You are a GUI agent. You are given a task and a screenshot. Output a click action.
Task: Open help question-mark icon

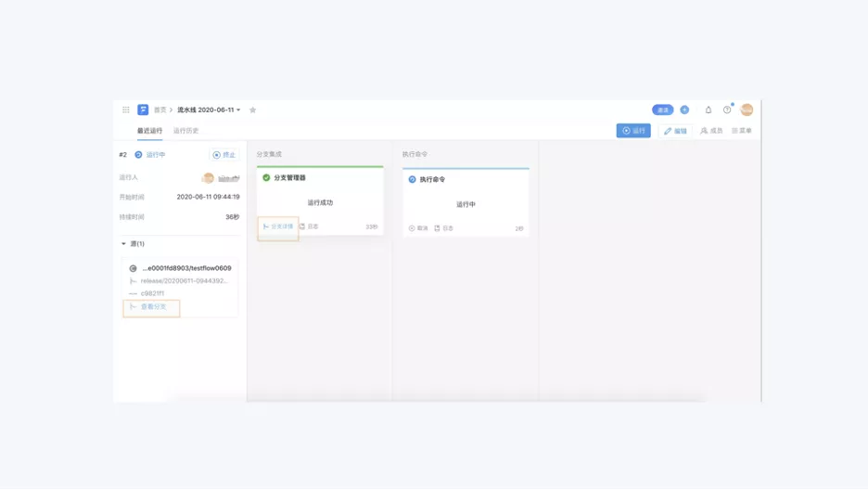click(727, 110)
